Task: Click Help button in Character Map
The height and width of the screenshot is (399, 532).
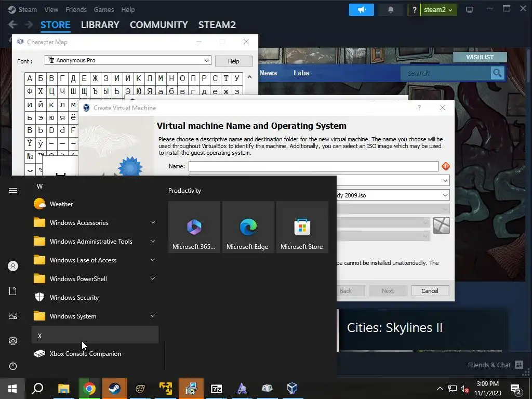Action: [x=234, y=61]
